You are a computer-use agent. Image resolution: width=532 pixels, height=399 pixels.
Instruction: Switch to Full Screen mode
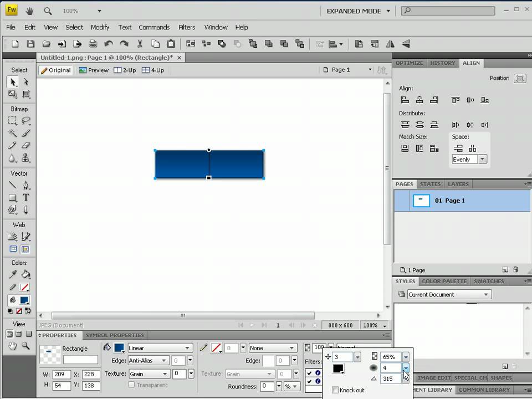pyautogui.click(x=28, y=334)
